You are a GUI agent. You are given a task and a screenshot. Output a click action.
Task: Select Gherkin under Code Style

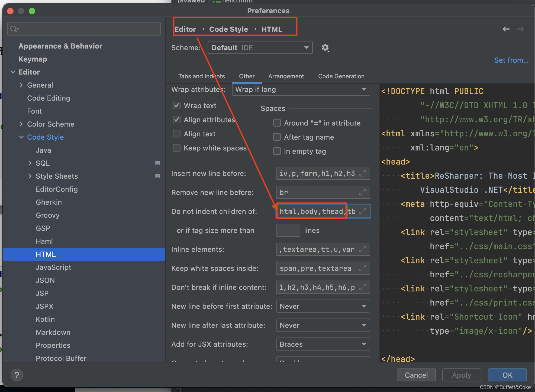(x=49, y=202)
